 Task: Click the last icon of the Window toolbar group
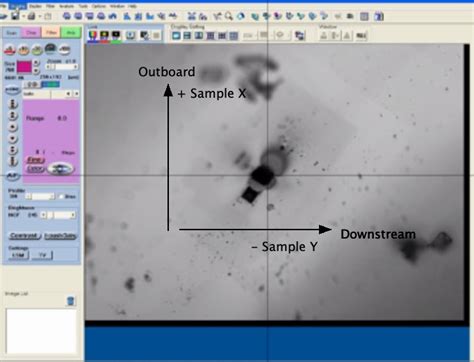pyautogui.click(x=361, y=35)
